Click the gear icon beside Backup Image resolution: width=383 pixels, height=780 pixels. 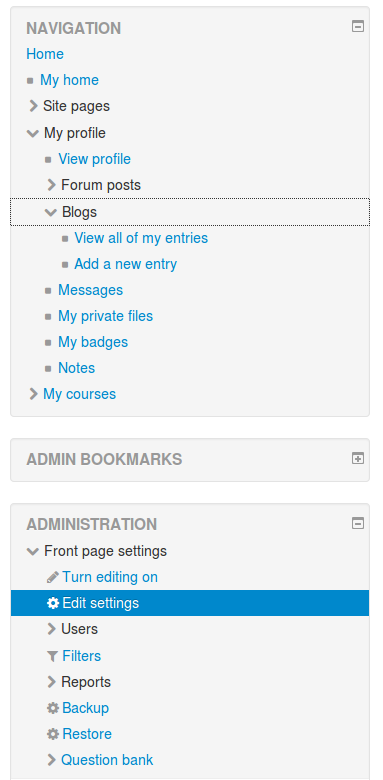(52, 708)
